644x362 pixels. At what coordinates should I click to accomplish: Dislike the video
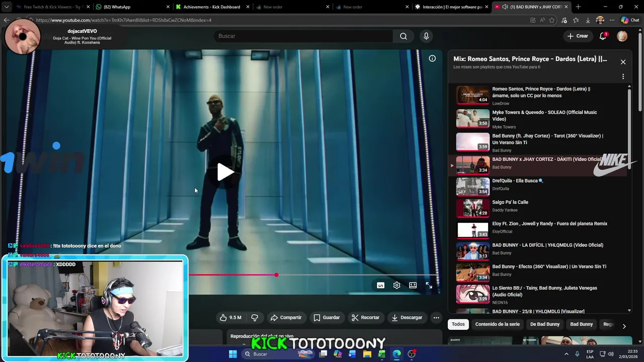[255, 318]
